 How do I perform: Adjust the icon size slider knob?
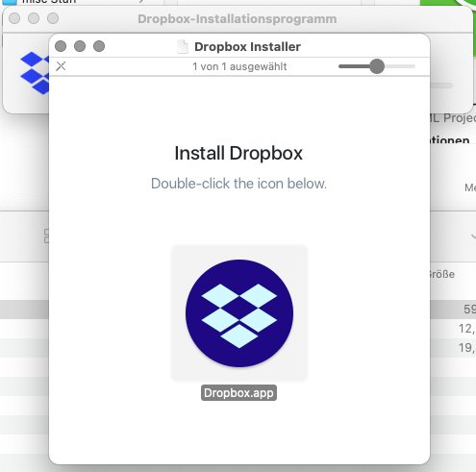(377, 66)
